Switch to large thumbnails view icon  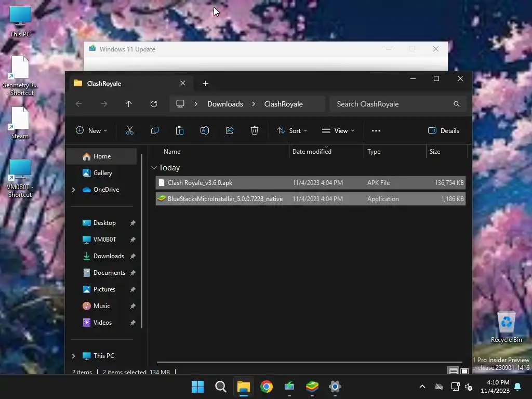(x=464, y=371)
